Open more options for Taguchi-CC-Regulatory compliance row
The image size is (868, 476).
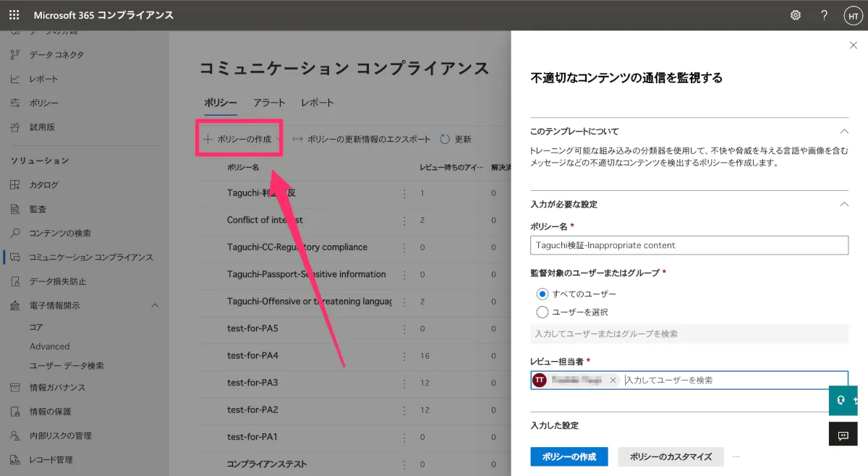404,247
